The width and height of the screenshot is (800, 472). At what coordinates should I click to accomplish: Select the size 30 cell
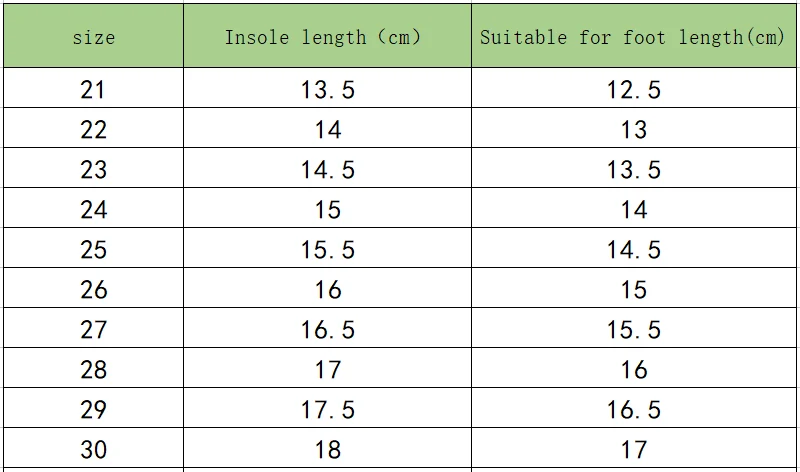point(93,450)
